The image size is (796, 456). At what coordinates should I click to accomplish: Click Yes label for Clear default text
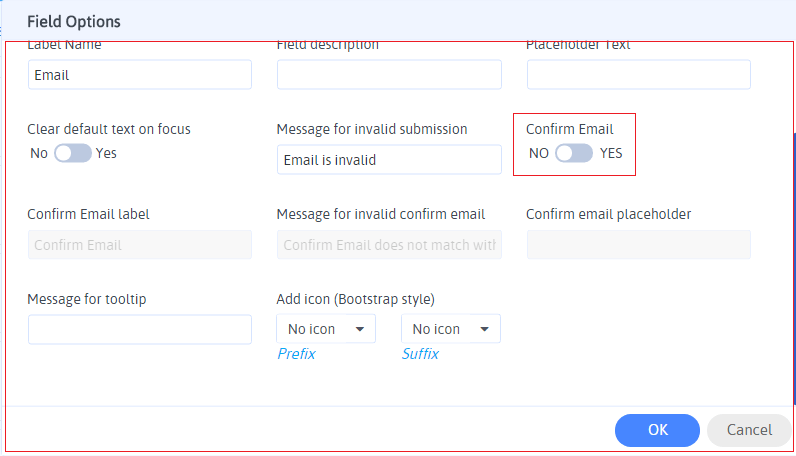click(106, 153)
